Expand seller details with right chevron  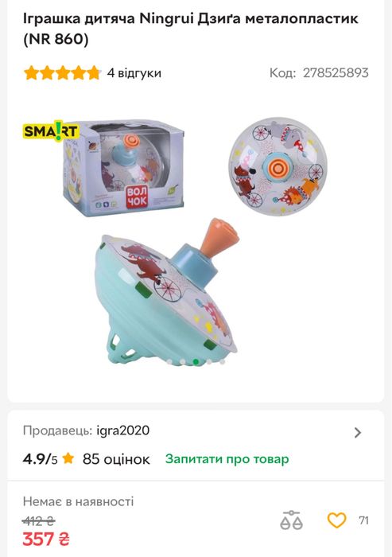pyautogui.click(x=358, y=432)
